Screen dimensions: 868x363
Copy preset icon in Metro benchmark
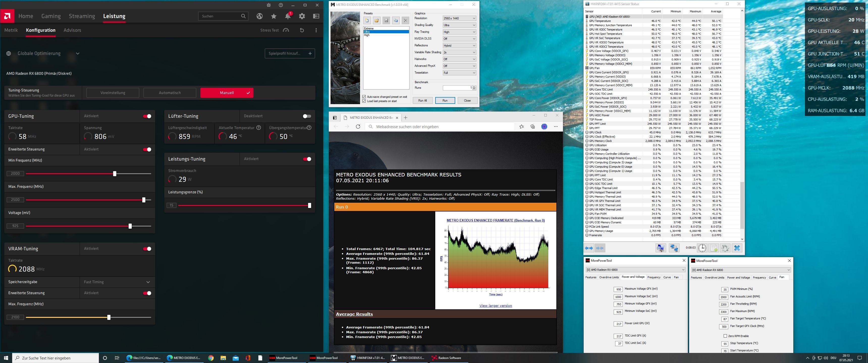[x=396, y=20]
